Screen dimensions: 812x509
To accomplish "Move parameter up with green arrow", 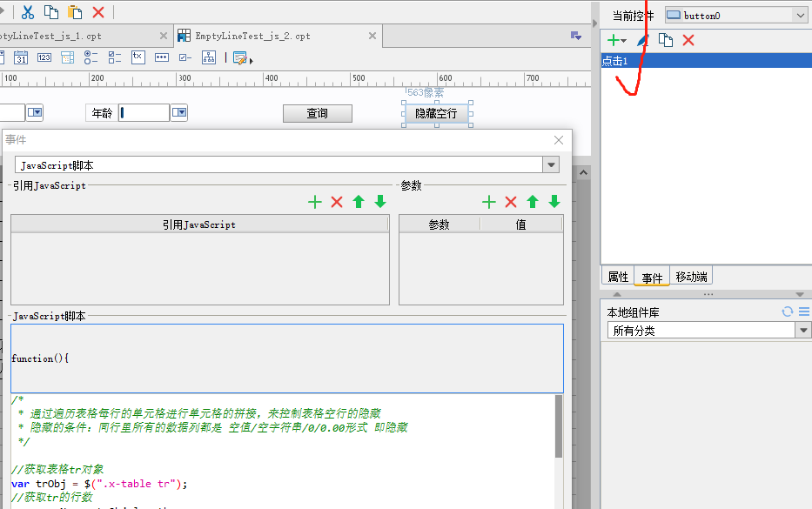I will coord(533,202).
